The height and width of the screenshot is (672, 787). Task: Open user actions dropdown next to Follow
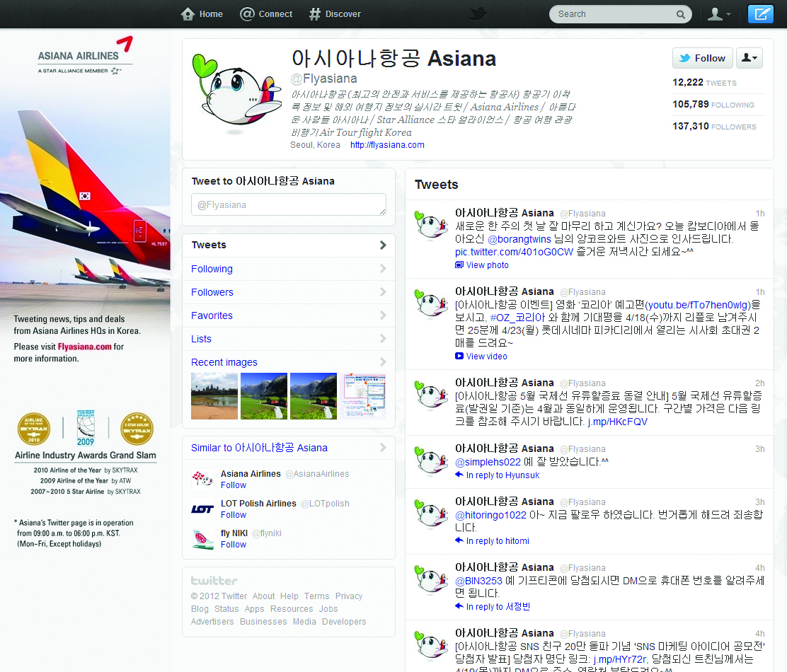click(749, 58)
